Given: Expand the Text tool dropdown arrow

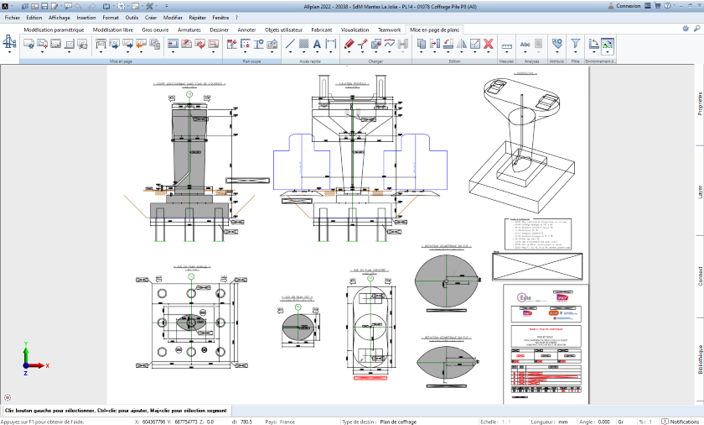Looking at the screenshot, I should [317, 52].
